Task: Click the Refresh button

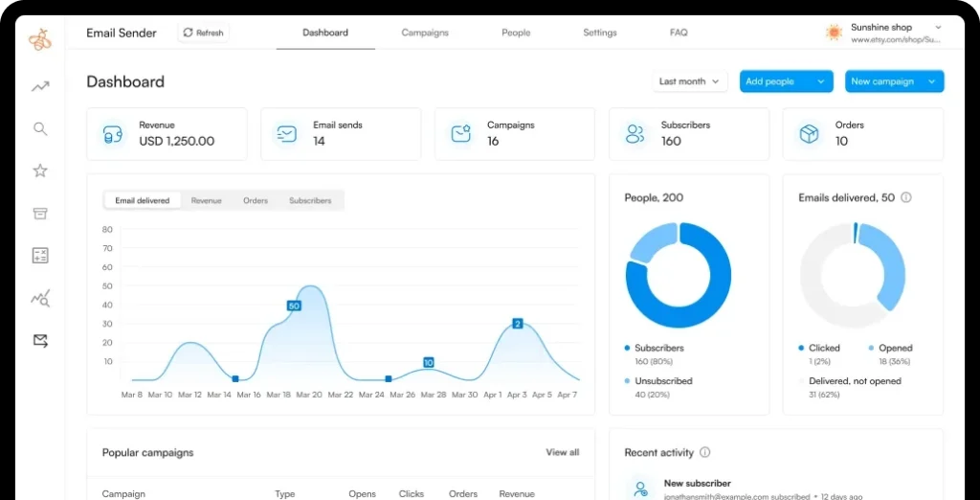Action: [x=203, y=33]
